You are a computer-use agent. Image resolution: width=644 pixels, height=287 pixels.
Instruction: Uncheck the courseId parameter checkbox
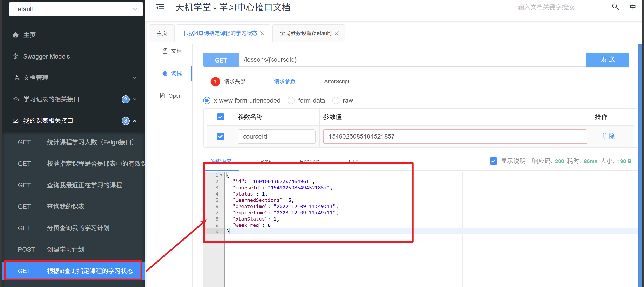point(220,136)
